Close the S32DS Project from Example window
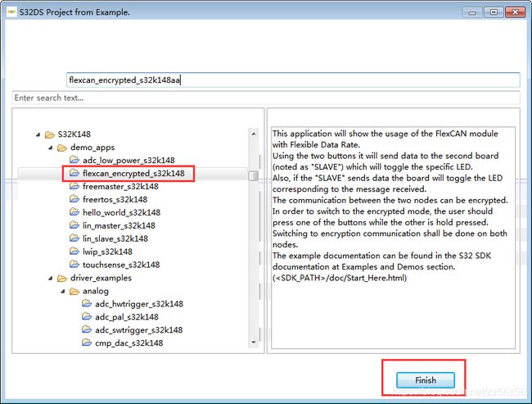This screenshot has width=532, height=404. tap(515, 12)
